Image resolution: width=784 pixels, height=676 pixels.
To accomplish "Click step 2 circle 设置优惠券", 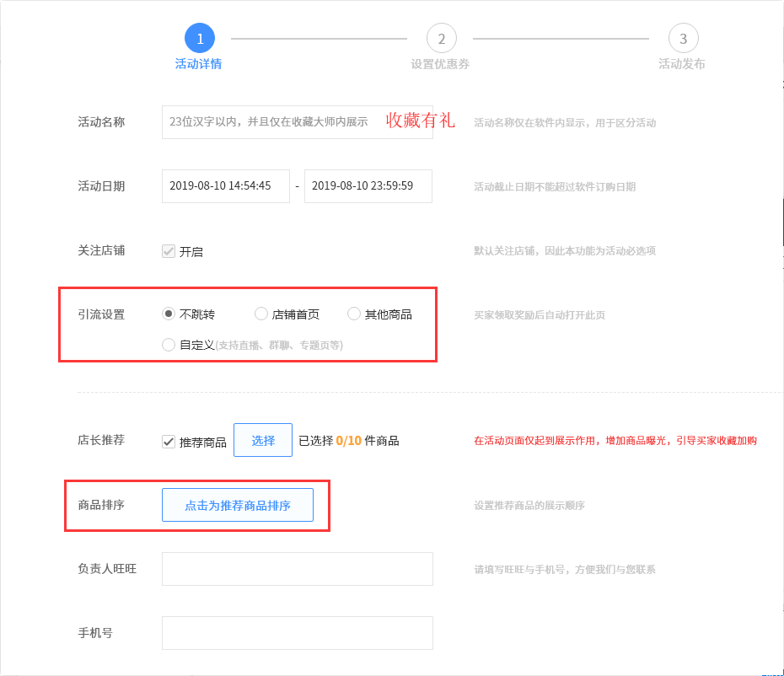I will coord(442,38).
